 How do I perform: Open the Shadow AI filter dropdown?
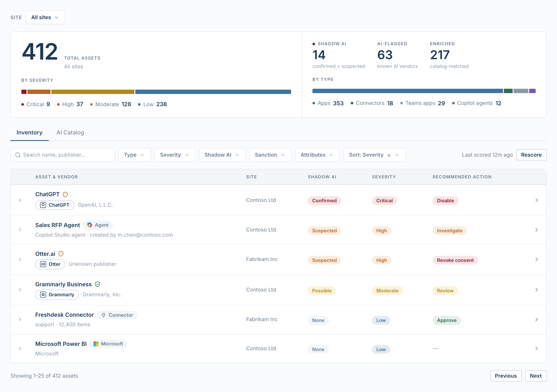click(222, 155)
